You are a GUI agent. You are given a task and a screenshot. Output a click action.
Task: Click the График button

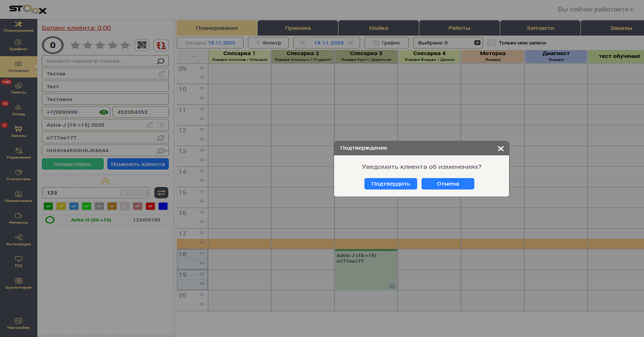[386, 43]
